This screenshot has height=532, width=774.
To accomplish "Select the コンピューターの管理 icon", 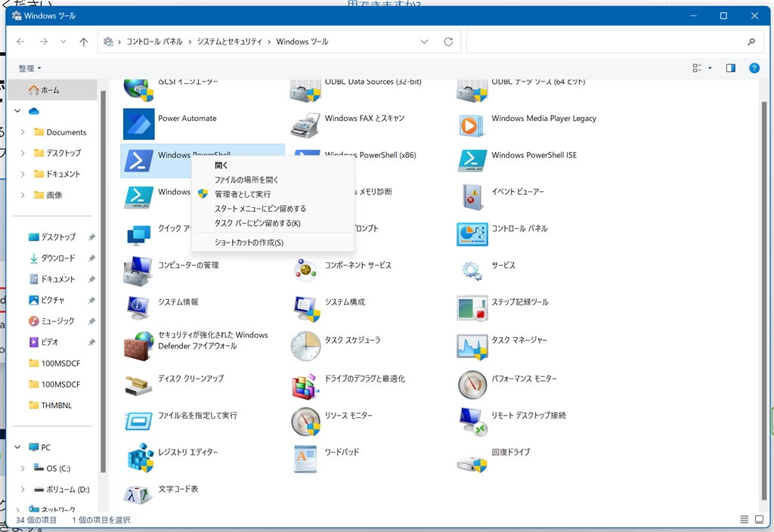I will pos(139,271).
